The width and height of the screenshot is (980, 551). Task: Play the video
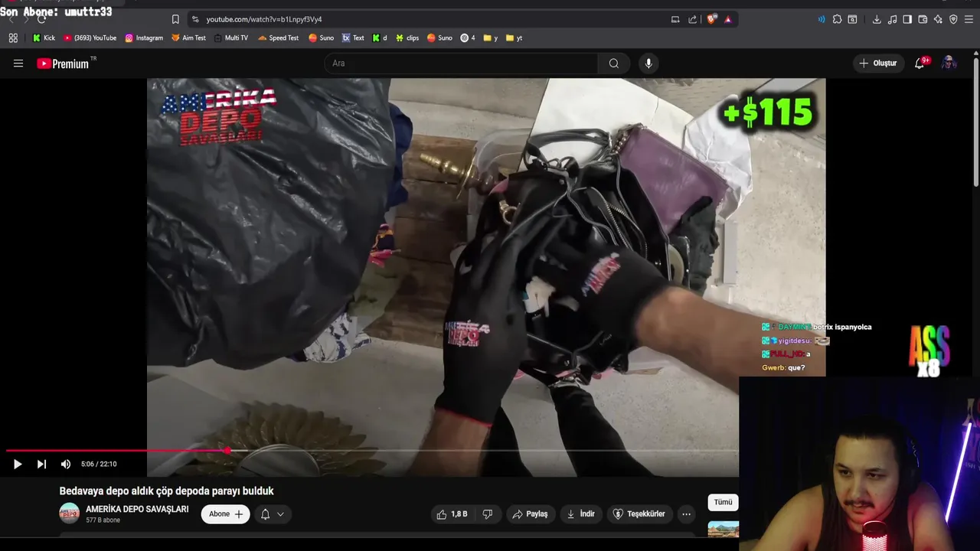pyautogui.click(x=18, y=464)
